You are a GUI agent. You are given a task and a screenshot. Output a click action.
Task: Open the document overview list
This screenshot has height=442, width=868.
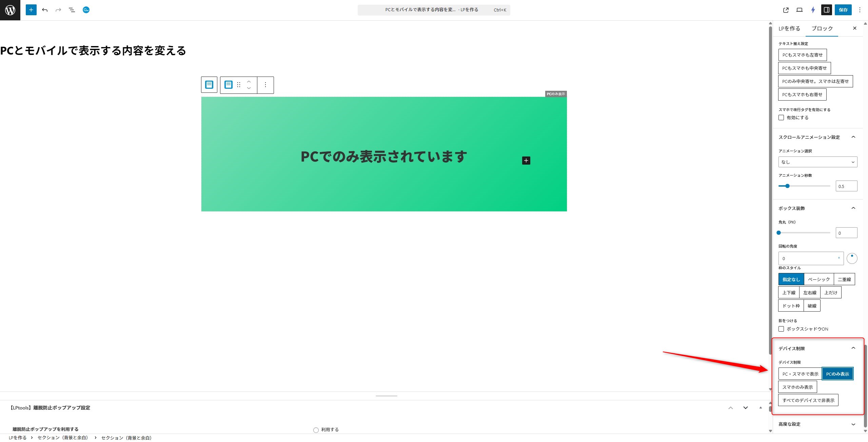[72, 10]
